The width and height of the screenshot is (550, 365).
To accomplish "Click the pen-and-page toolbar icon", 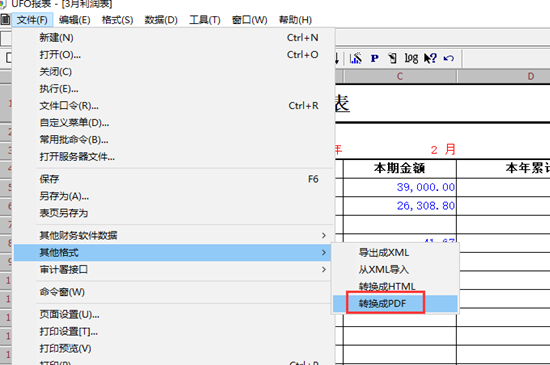I will pos(393,58).
